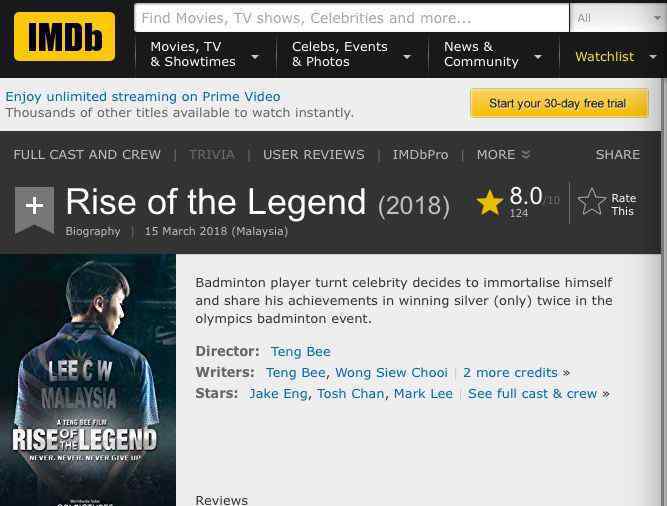Click the SHARE option
Viewport: 667px width, 506px height.
coord(618,154)
